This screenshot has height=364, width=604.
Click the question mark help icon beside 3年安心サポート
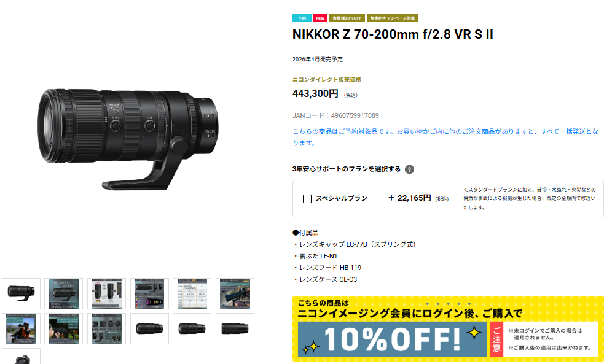pos(409,169)
